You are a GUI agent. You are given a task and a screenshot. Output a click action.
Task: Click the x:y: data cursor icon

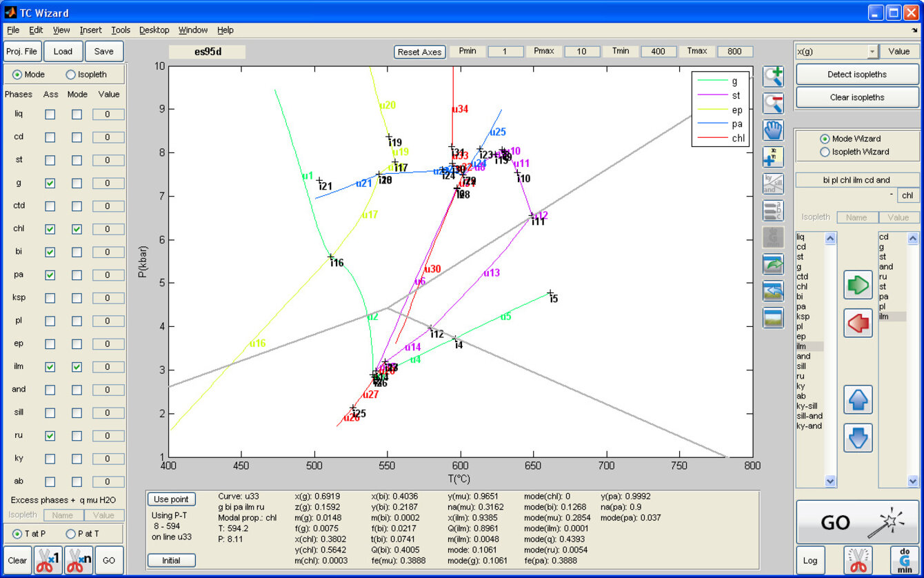pyautogui.click(x=773, y=157)
